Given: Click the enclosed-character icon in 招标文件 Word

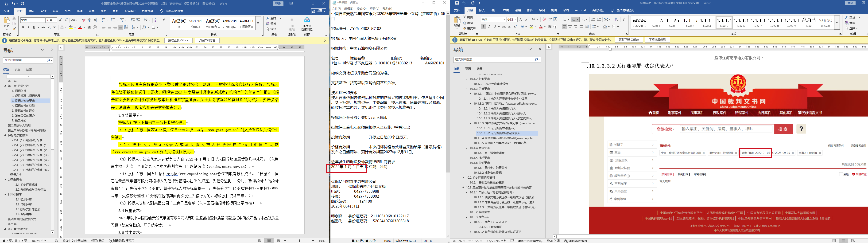Looking at the screenshot, I should tap(95, 27).
